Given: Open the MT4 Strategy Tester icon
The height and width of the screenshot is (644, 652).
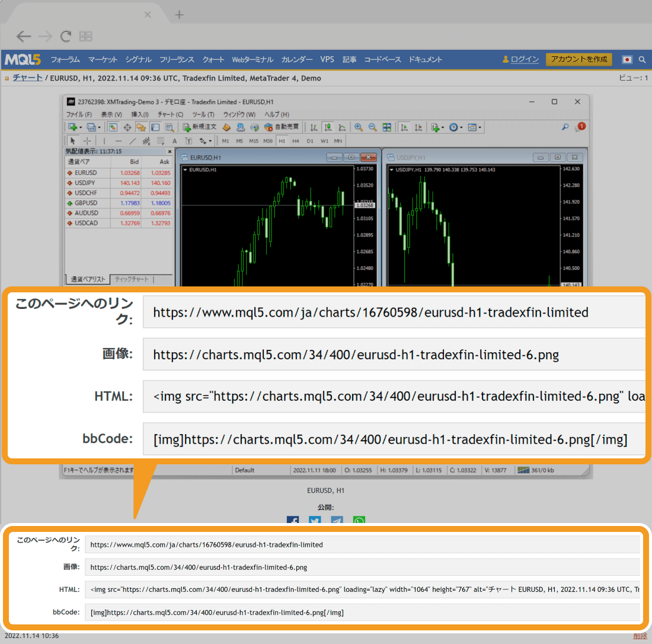Looking at the screenshot, I should click(x=170, y=127).
